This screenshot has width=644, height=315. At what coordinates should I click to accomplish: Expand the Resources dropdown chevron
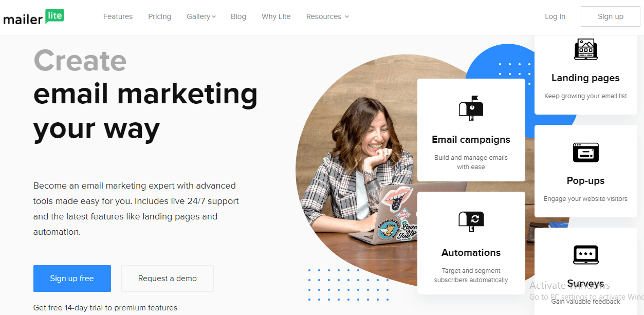347,17
